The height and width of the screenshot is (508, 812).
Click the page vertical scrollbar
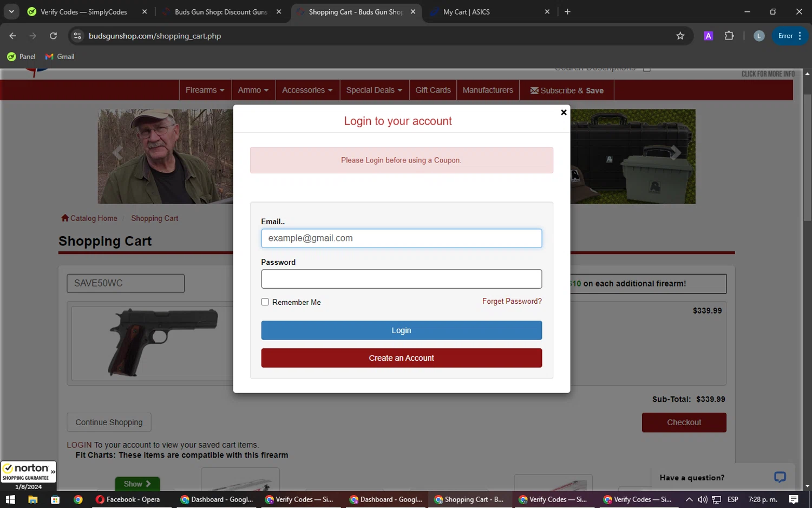coord(807,158)
